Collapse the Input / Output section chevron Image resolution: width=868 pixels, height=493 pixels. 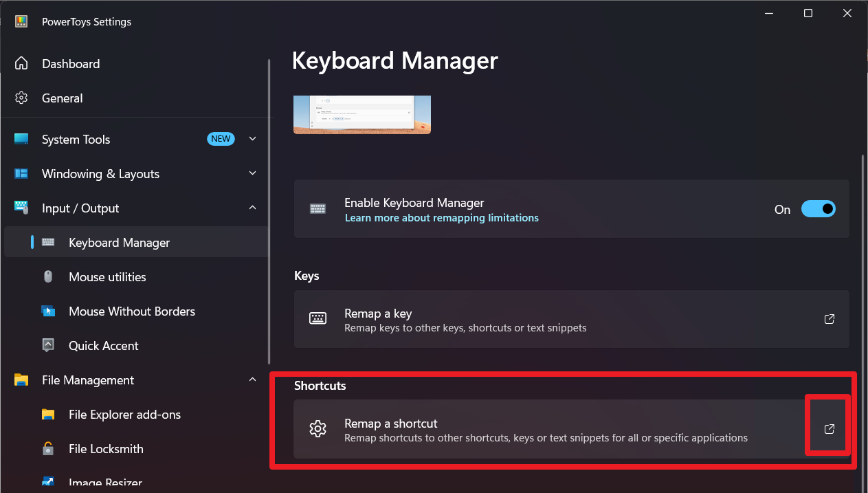(x=252, y=208)
